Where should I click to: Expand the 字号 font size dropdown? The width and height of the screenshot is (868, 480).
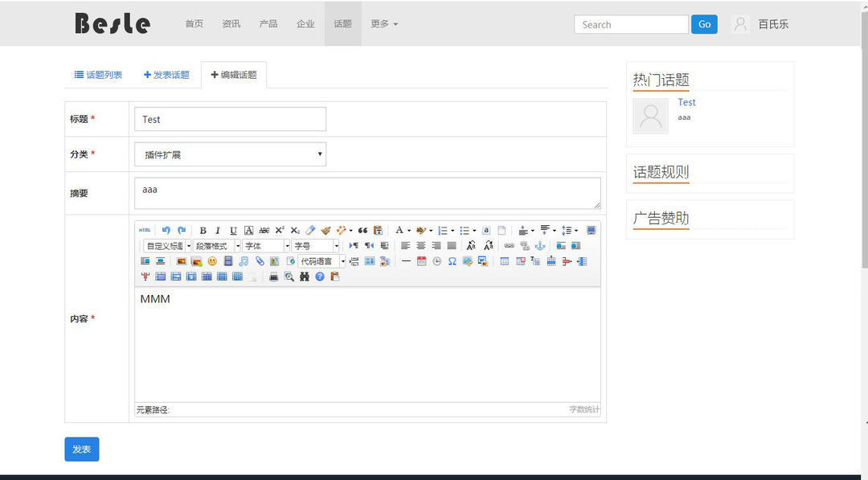(337, 246)
